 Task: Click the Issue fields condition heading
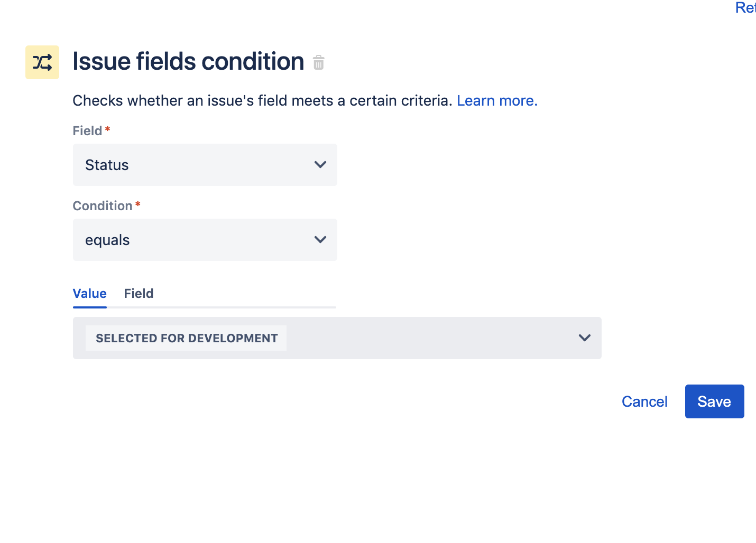188,61
